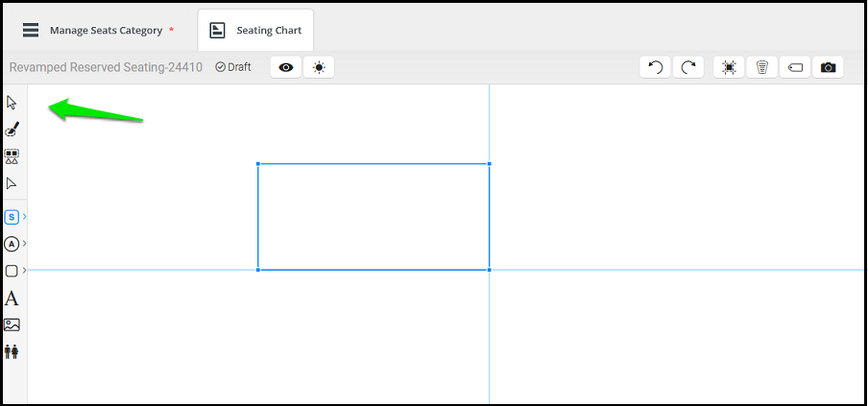
Task: Toggle brightness theme sun button
Action: [319, 67]
